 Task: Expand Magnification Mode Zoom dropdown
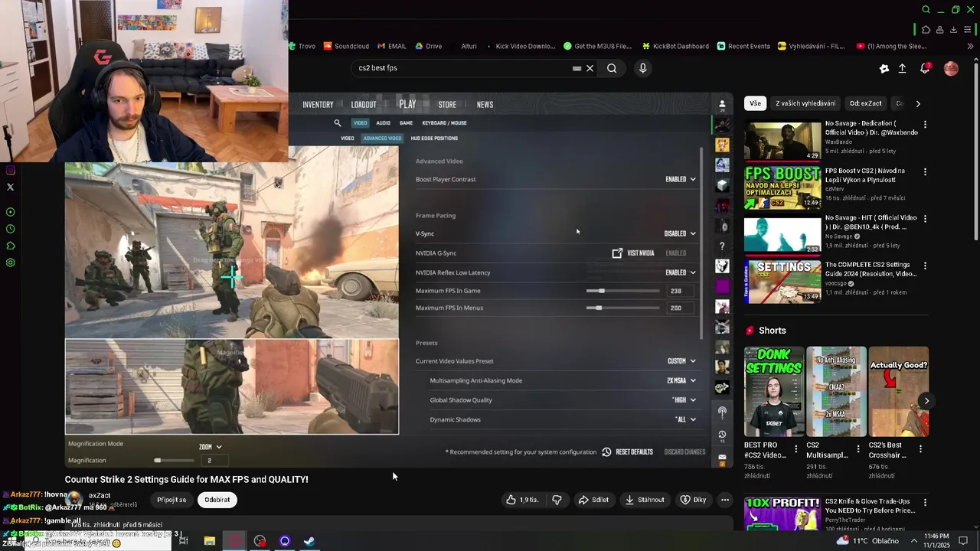(210, 447)
